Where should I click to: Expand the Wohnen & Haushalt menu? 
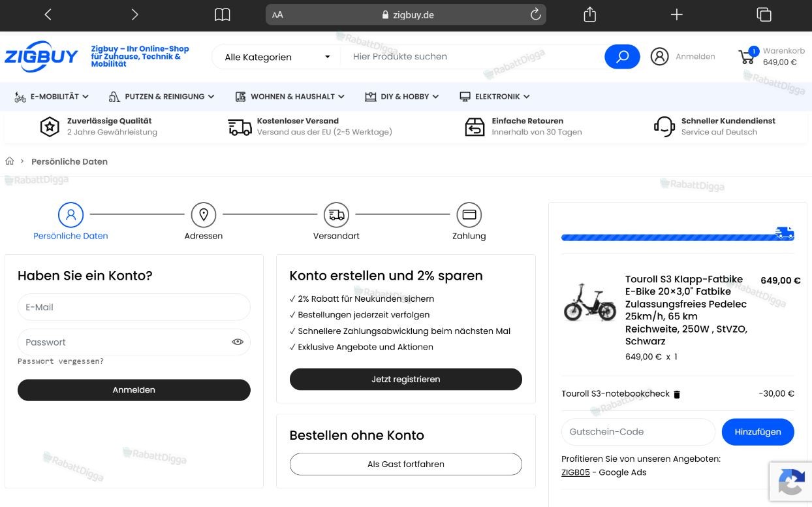coord(290,97)
